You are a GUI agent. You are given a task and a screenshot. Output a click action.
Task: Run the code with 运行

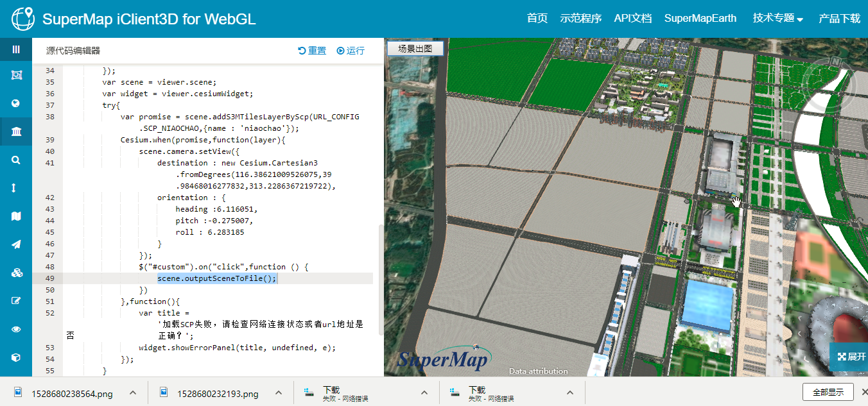tap(351, 51)
